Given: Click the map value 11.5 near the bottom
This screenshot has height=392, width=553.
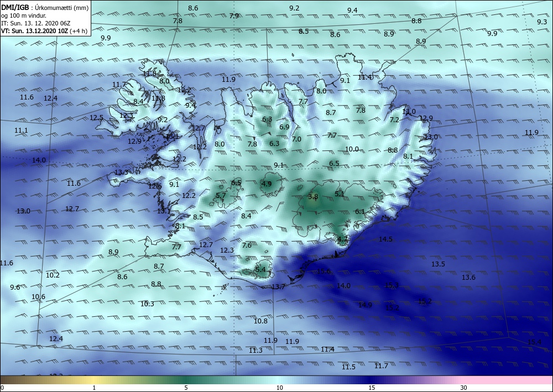Looking at the screenshot, I should (x=348, y=367).
